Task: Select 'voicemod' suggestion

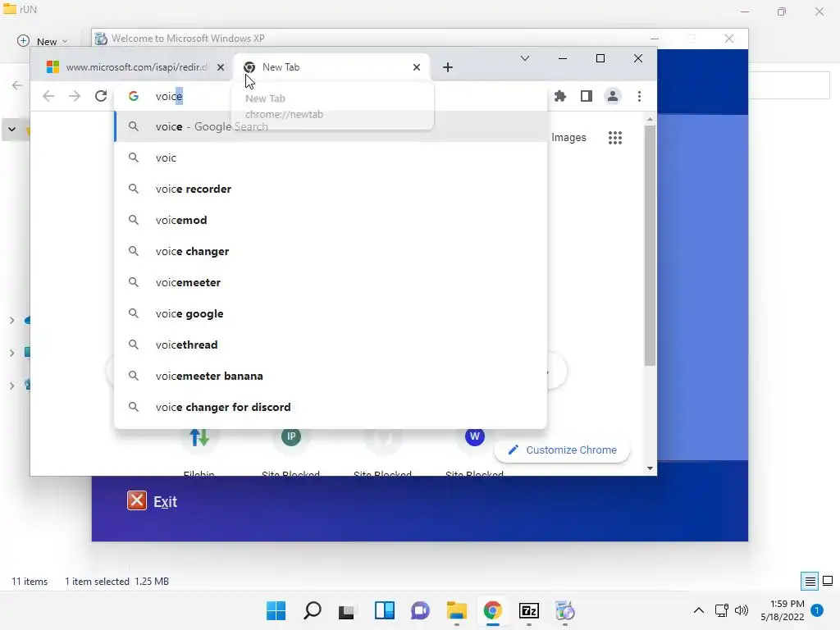Action: (x=331, y=220)
